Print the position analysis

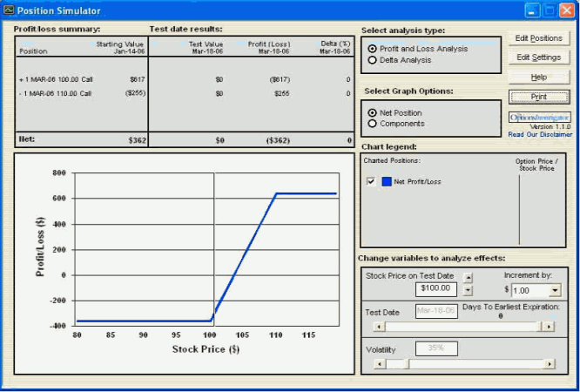539,97
